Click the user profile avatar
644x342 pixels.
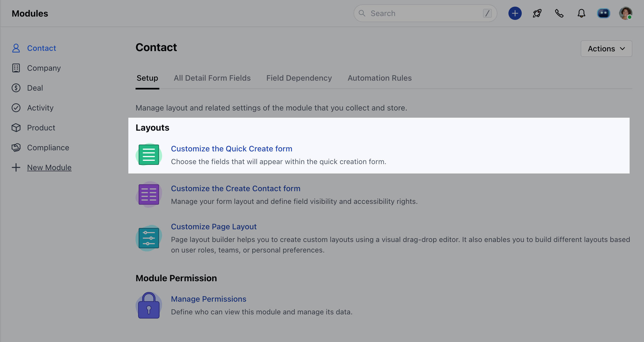tap(625, 13)
